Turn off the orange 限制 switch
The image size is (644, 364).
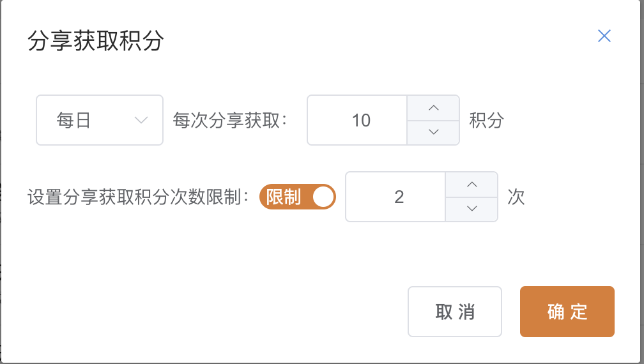tap(298, 197)
